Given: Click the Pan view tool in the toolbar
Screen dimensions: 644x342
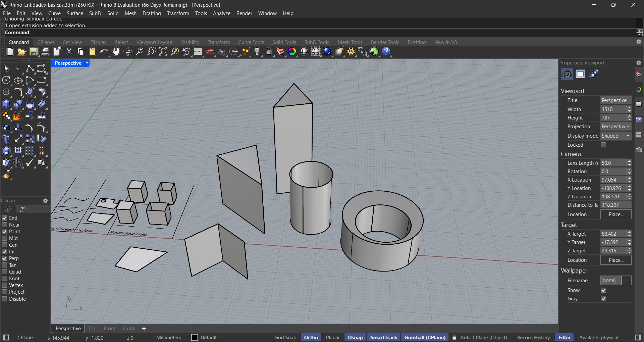Looking at the screenshot, I should point(116,52).
